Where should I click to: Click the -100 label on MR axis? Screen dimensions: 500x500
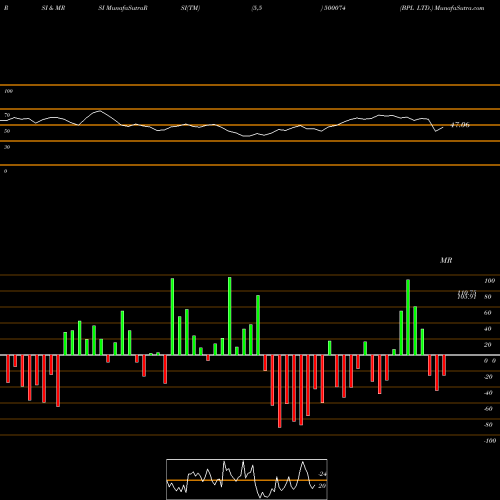click(490, 441)
